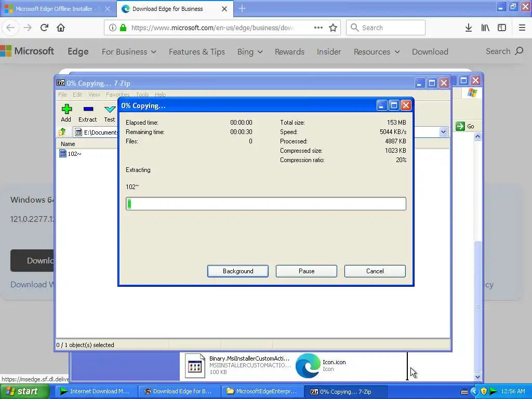Viewport: 532px width, 399px height.
Task: Click the browser Search field
Action: [x=385, y=28]
